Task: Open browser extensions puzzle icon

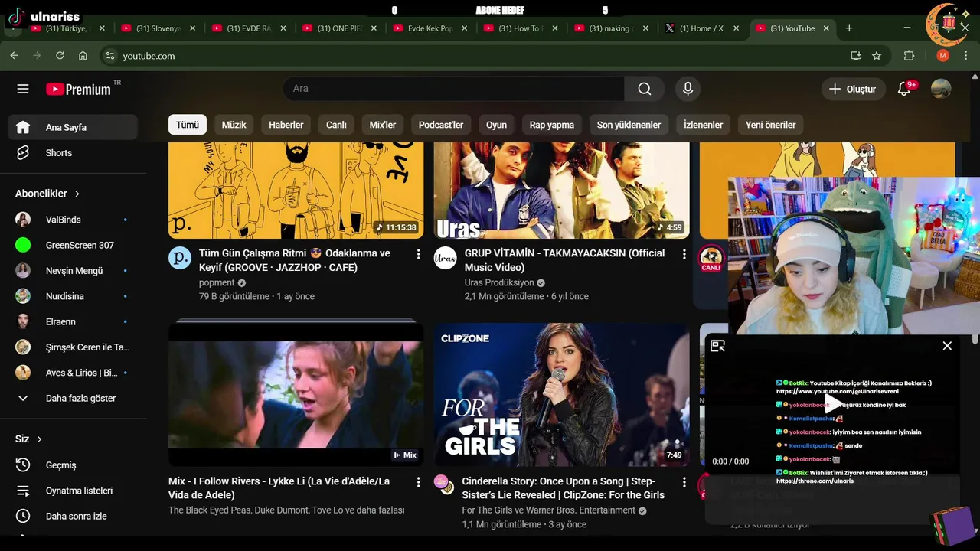Action: (910, 56)
